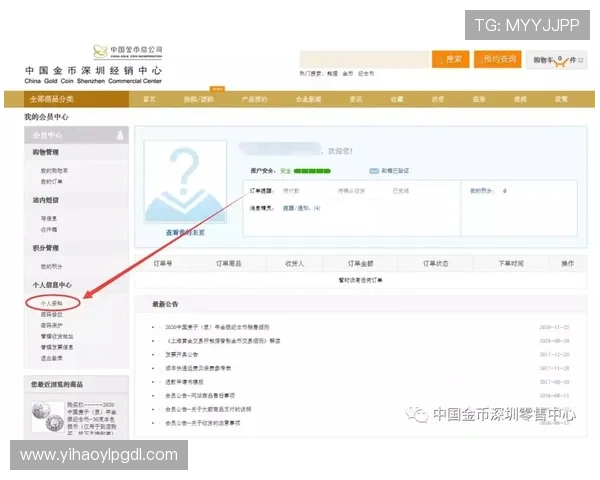Open the 产品预约 navigation tab
Screen dimensions: 600x480
[254, 99]
